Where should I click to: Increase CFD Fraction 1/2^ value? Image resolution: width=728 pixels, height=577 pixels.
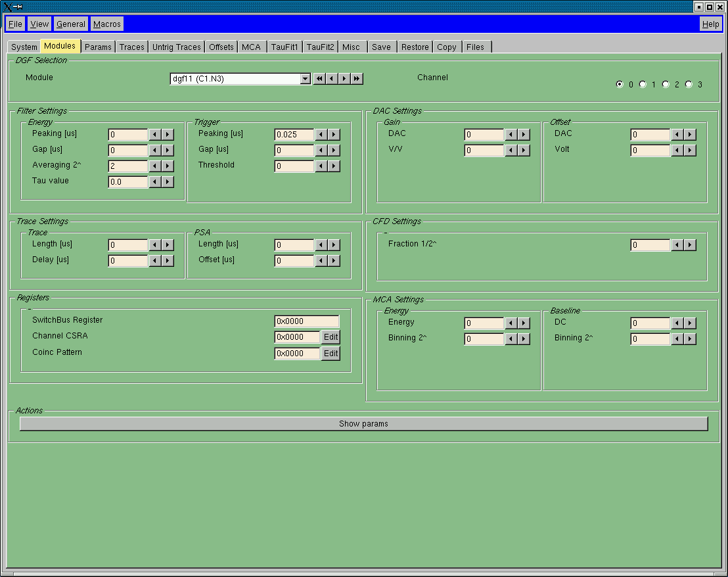tap(690, 245)
